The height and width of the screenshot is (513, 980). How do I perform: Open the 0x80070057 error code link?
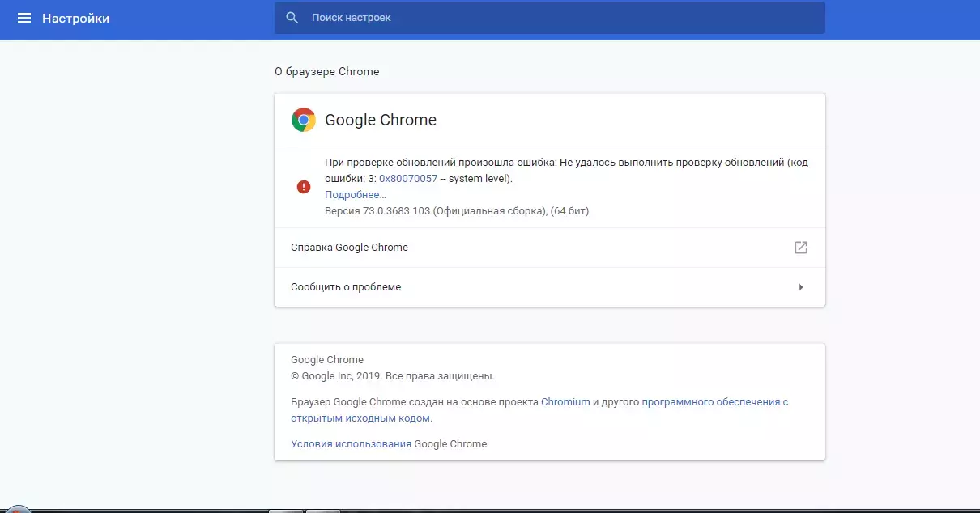click(408, 179)
